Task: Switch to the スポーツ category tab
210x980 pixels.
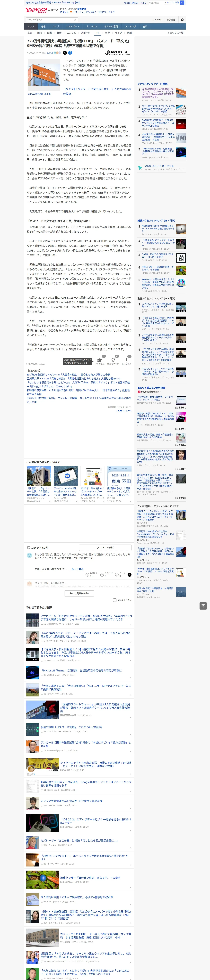Action: click(x=86, y=33)
